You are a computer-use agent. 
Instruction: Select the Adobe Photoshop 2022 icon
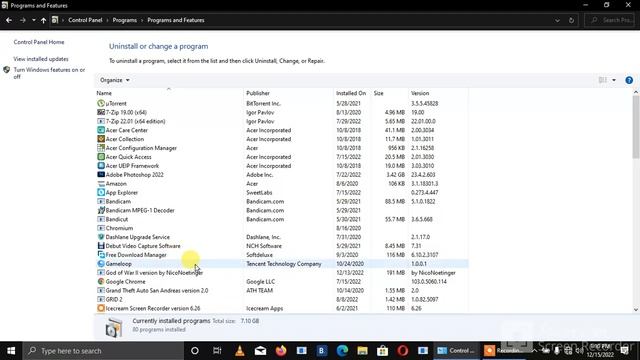click(101, 175)
